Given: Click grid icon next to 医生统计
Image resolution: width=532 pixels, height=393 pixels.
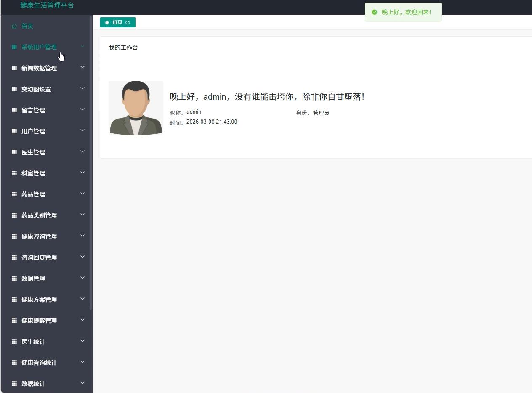Looking at the screenshot, I should click(14, 342).
